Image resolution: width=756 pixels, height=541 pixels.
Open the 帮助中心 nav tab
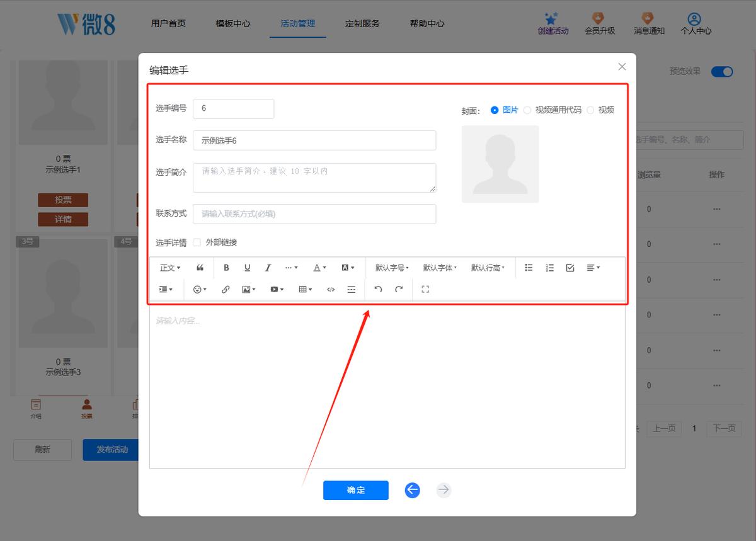(x=427, y=23)
